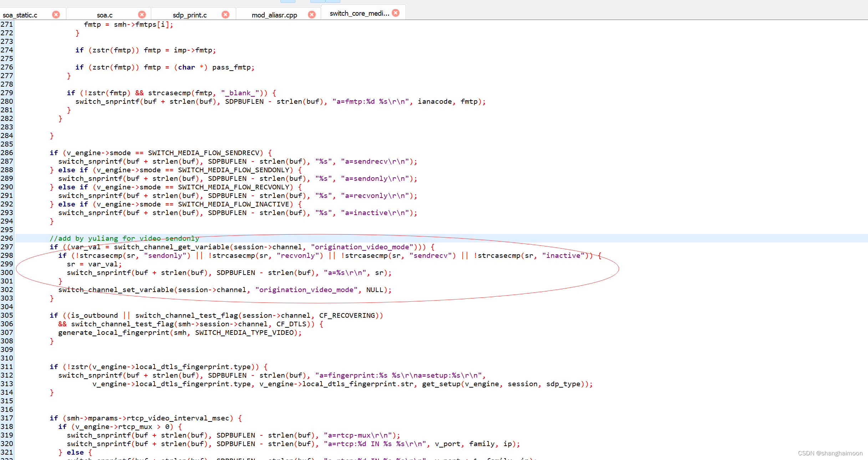Viewport: 868px width, 460px height.
Task: Select the mod_aliasr.cpp tab
Action: [274, 15]
